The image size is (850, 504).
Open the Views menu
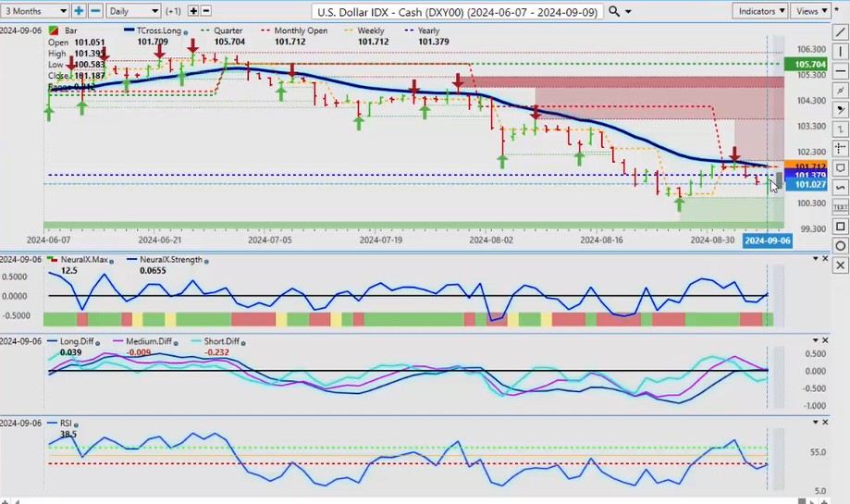[x=811, y=11]
